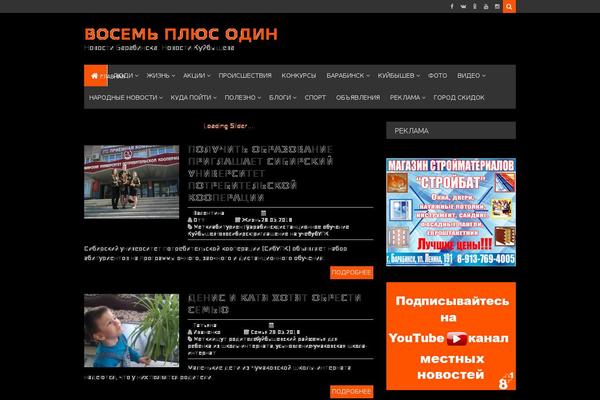This screenshot has width=600, height=400.
Task: Open the ГОРОД СКИДОК menu item
Action: coord(459,98)
